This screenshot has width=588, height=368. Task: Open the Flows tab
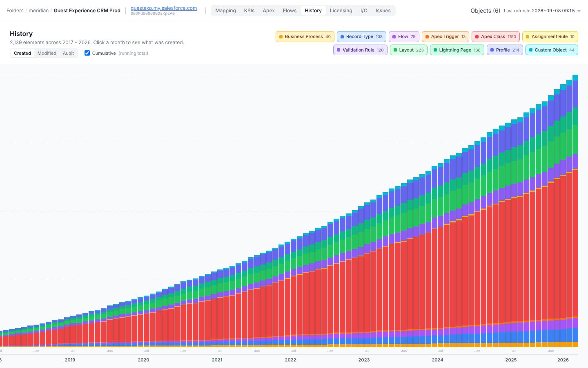point(290,11)
